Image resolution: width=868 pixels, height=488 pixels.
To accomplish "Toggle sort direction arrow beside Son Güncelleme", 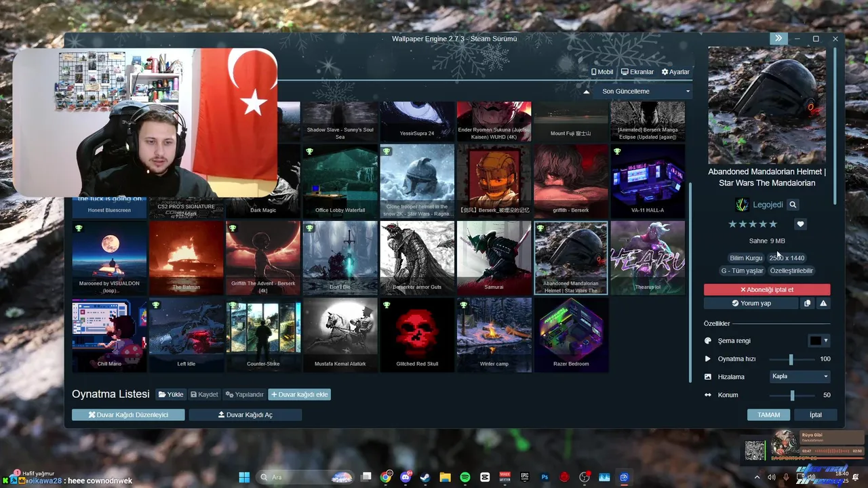I will coord(587,91).
